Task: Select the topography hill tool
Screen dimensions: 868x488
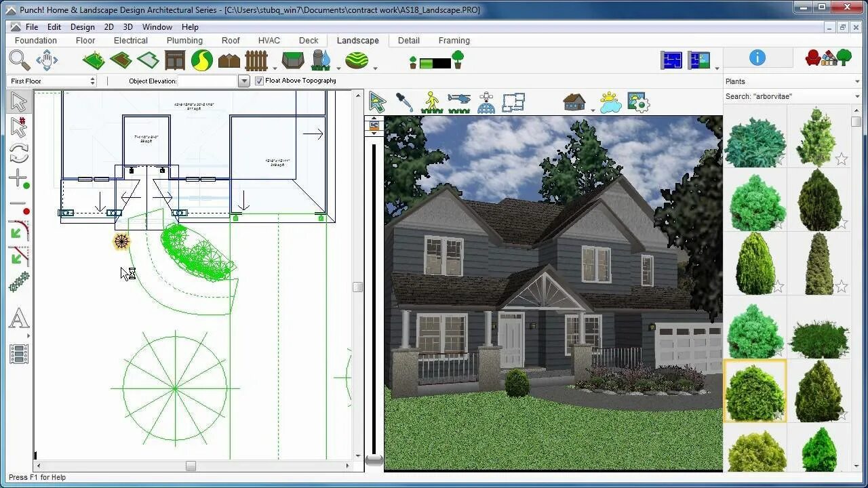Action: 357,60
